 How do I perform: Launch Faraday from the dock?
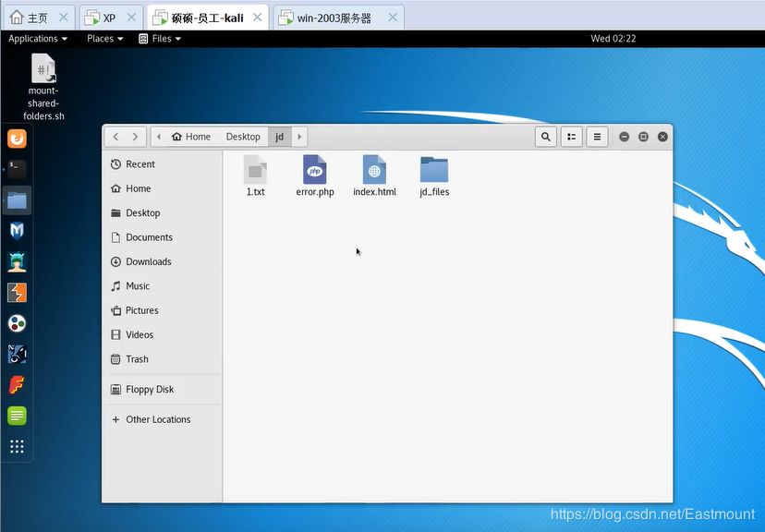pos(17,385)
